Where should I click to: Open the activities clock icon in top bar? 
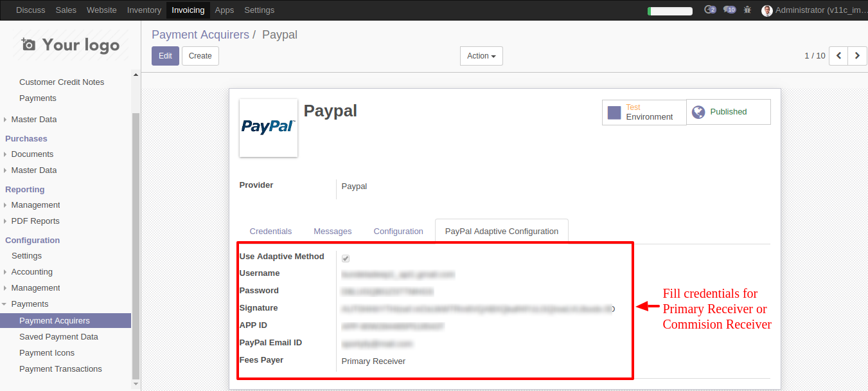click(710, 10)
